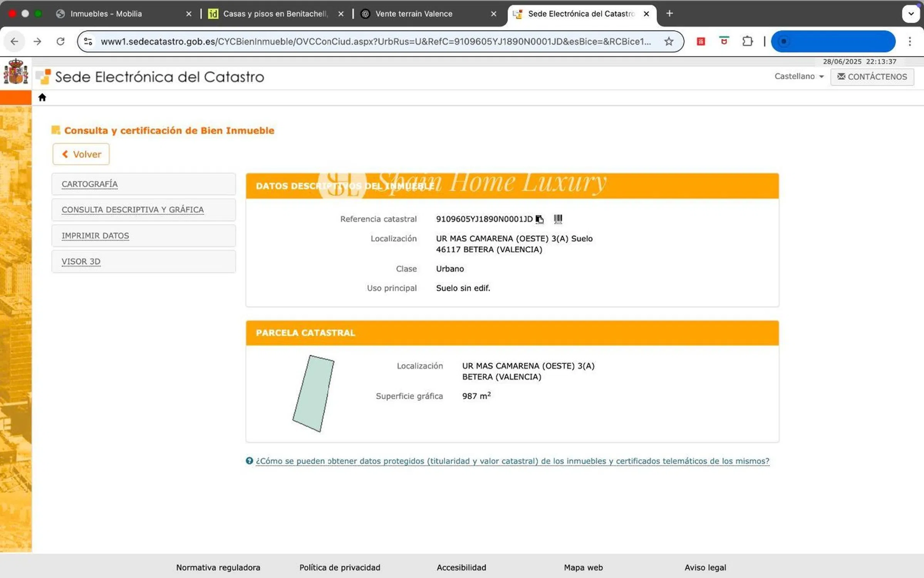View site information icon in address bar

88,41
